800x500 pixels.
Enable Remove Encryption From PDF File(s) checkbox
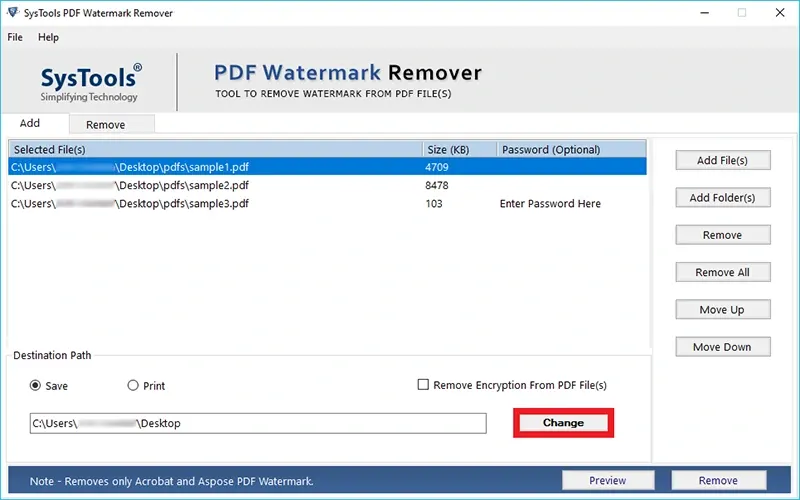[x=423, y=384]
